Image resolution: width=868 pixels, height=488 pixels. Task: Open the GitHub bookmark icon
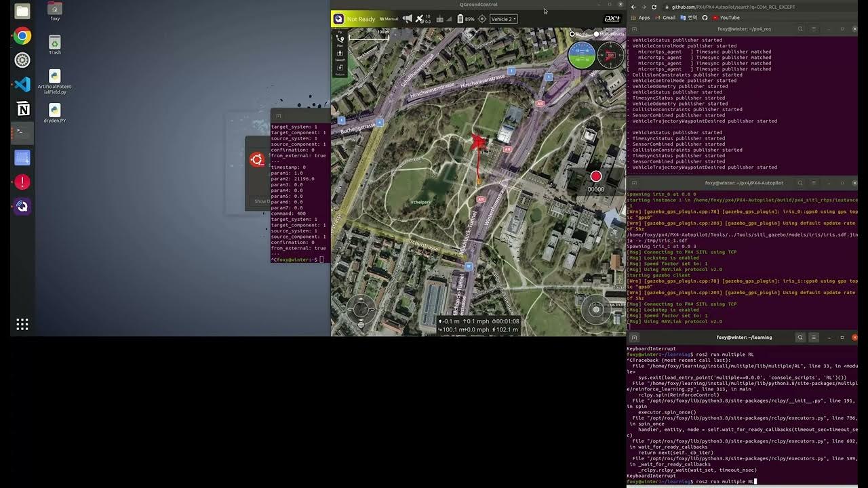tap(705, 18)
